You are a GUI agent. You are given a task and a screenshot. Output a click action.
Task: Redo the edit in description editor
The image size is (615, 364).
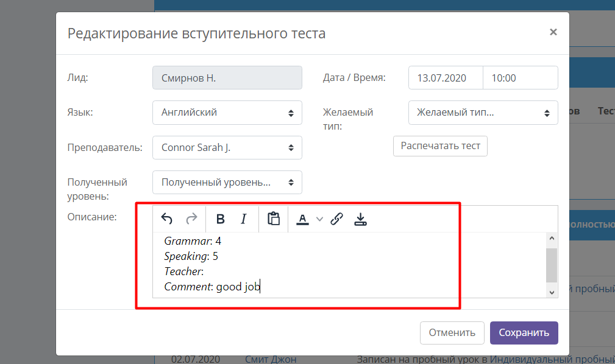point(191,219)
